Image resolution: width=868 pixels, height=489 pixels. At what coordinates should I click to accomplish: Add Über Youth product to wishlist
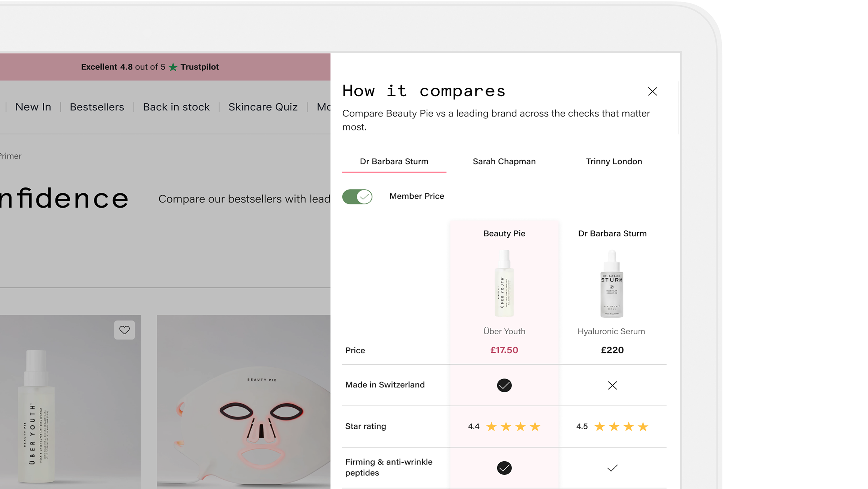(124, 330)
